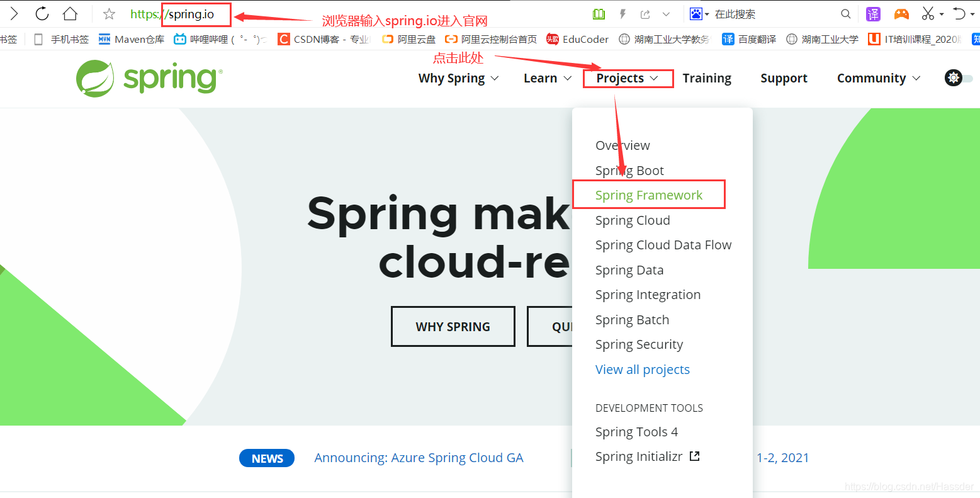Click the green Spring logo
This screenshot has height=498, width=980.
149,78
